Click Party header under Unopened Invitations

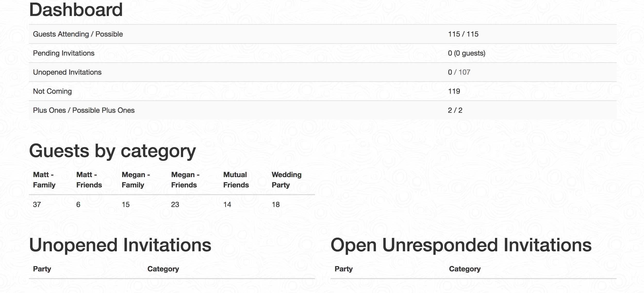tap(42, 269)
